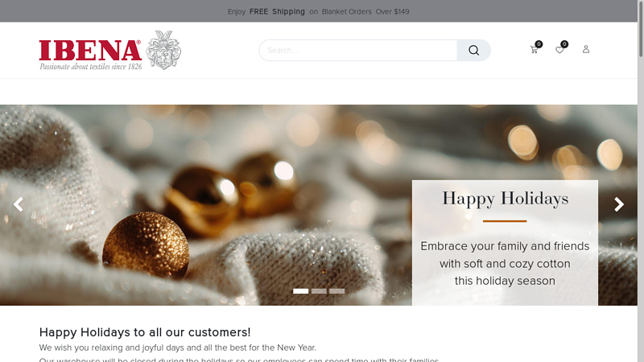This screenshot has width=644, height=362.
Task: Open the user account icon
Action: click(x=586, y=49)
